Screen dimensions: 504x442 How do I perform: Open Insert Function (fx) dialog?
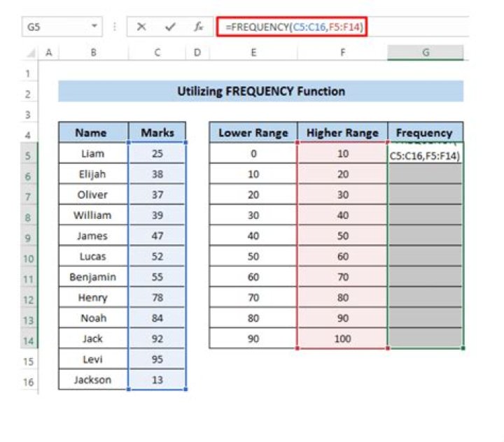198,27
